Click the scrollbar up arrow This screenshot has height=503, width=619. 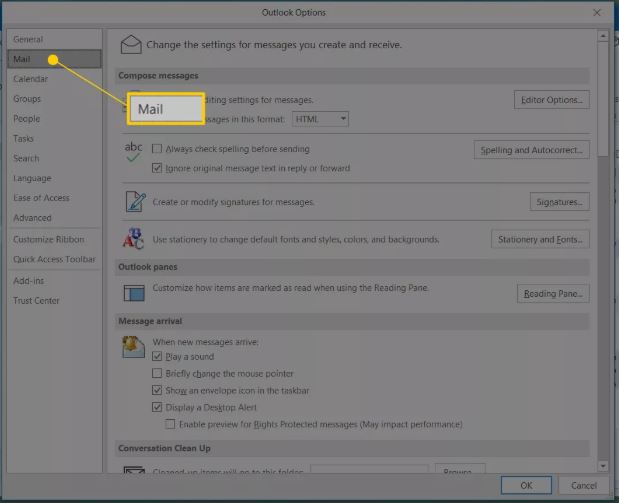click(603, 36)
